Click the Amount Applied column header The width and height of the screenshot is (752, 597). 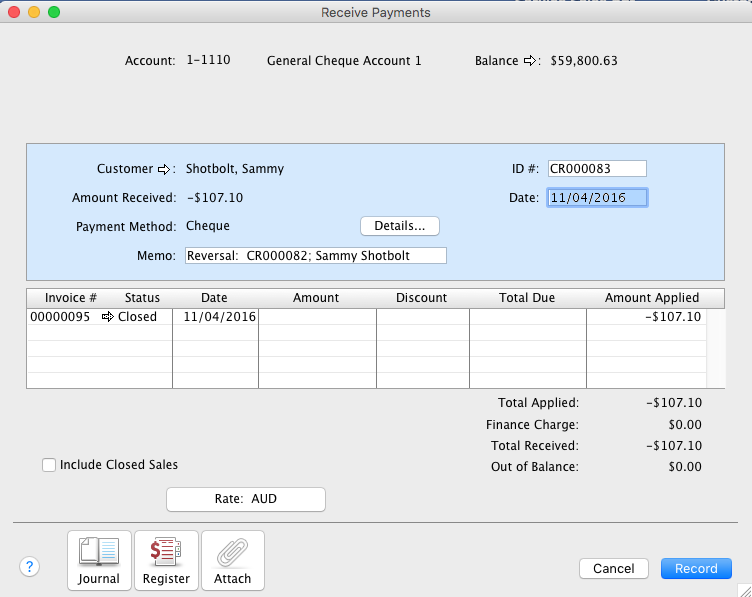click(x=652, y=298)
